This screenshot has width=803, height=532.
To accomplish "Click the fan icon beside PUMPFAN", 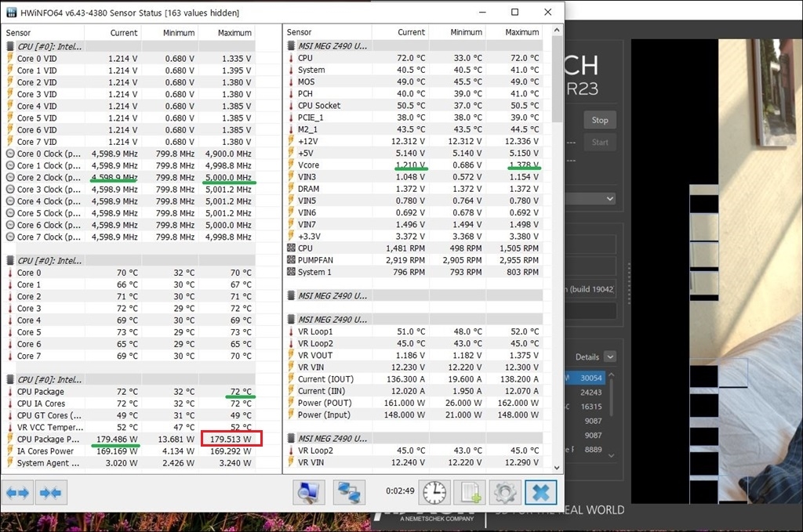I will coord(291,260).
